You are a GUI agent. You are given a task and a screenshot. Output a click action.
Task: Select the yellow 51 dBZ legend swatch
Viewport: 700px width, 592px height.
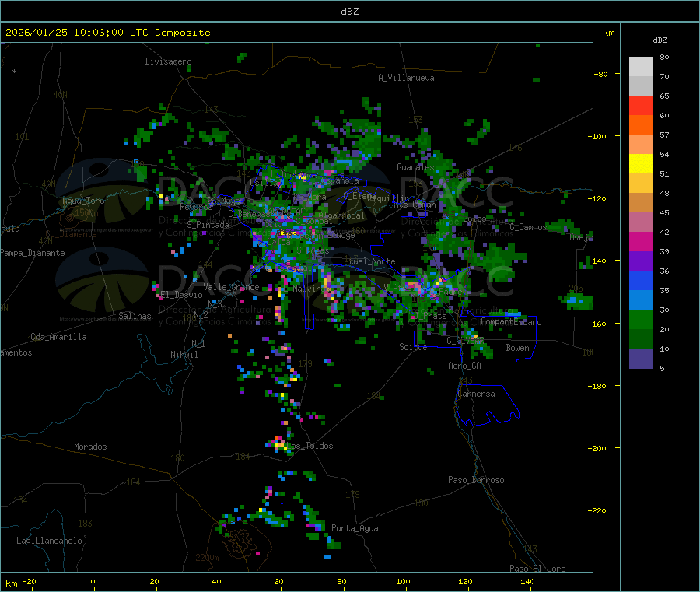[641, 164]
